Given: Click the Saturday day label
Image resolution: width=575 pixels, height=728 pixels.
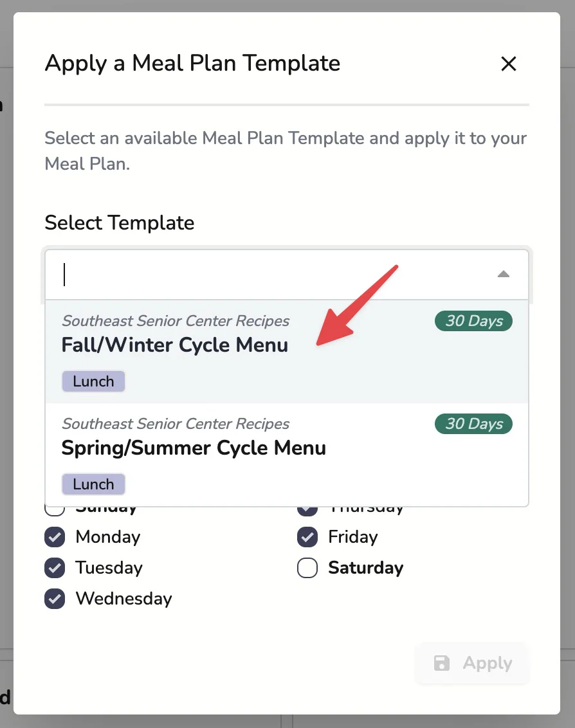Looking at the screenshot, I should click(x=365, y=568).
